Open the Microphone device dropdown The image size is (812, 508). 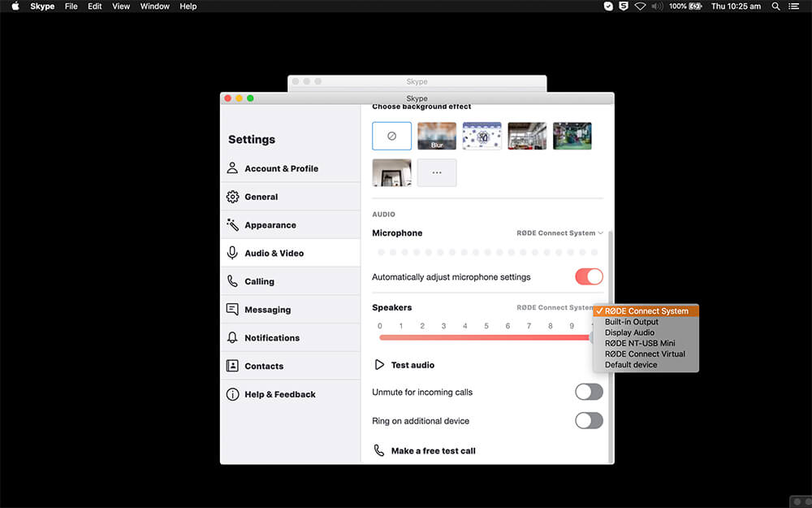[x=559, y=232]
